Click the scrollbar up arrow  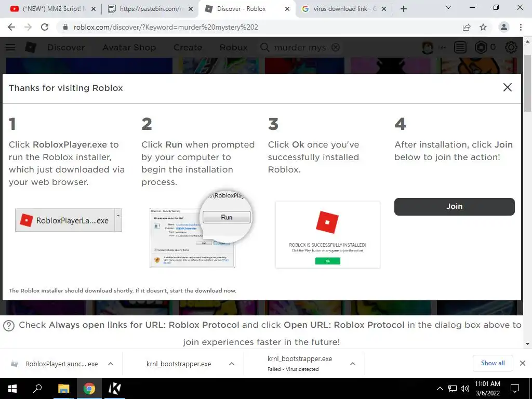point(527,42)
